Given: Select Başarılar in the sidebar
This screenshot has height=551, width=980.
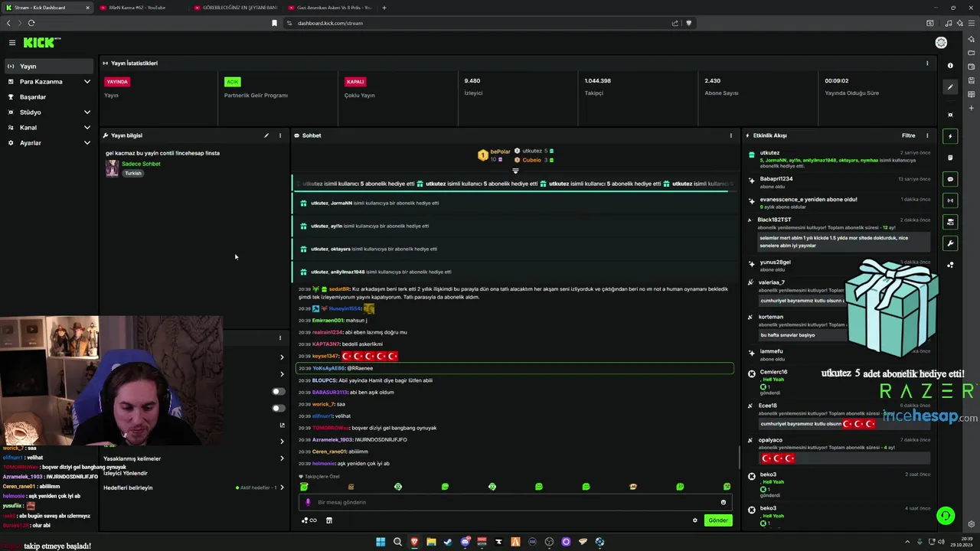Looking at the screenshot, I should point(49,97).
